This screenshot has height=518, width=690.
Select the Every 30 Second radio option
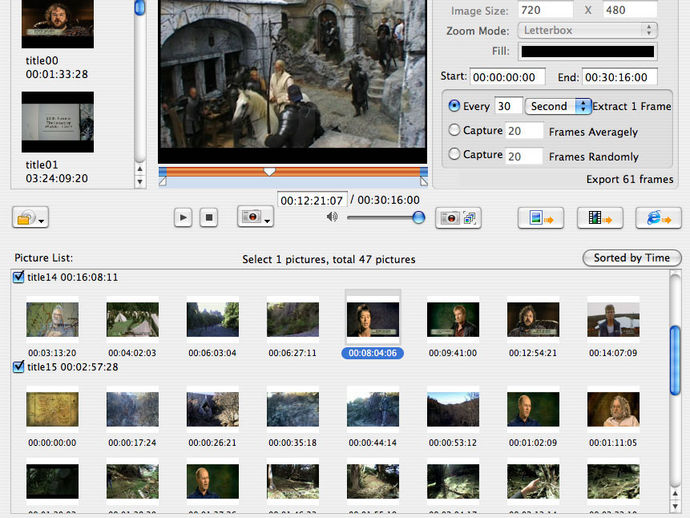(454, 106)
